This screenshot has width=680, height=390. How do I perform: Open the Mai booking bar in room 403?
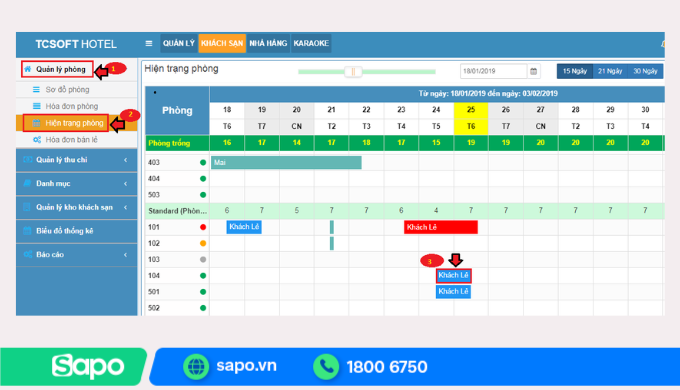(286, 163)
